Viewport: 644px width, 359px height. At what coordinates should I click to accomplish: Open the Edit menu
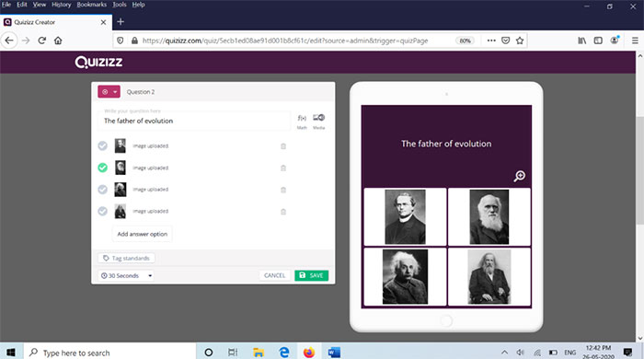(x=22, y=5)
